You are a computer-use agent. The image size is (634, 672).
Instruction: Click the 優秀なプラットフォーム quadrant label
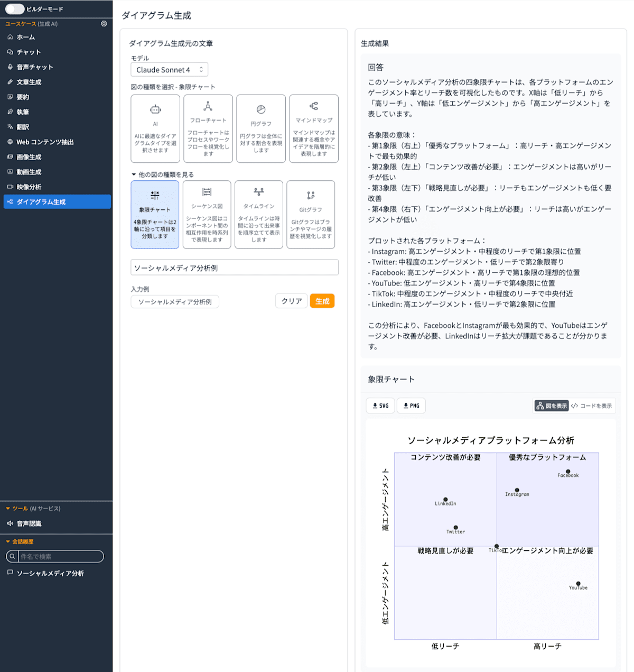point(547,457)
